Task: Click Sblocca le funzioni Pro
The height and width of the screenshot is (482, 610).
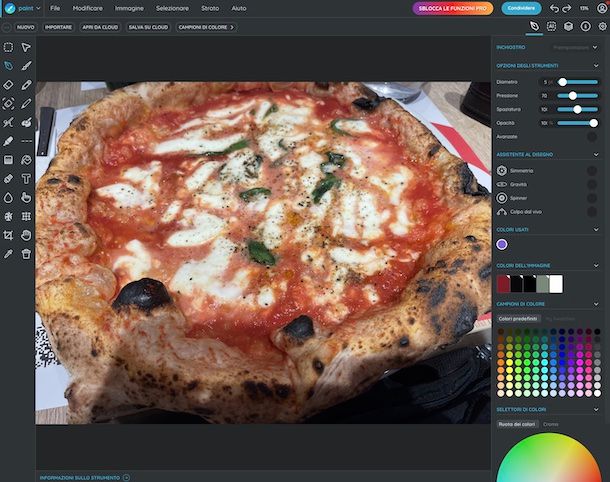Action: pos(452,8)
